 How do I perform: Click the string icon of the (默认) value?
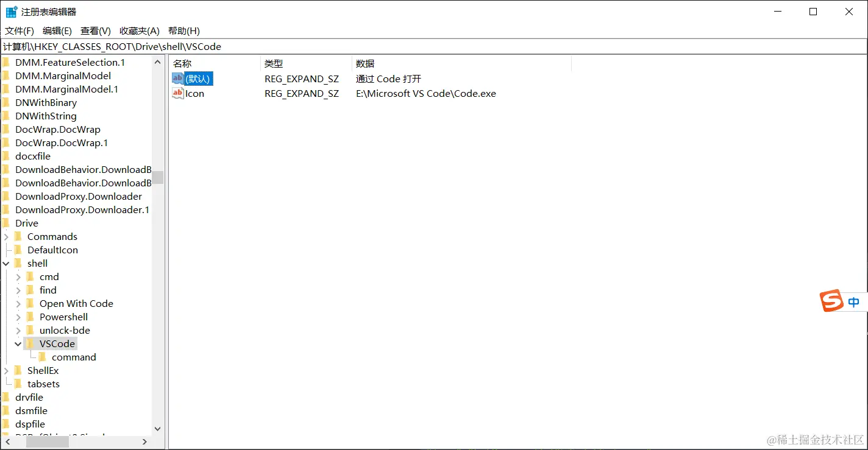coord(178,79)
